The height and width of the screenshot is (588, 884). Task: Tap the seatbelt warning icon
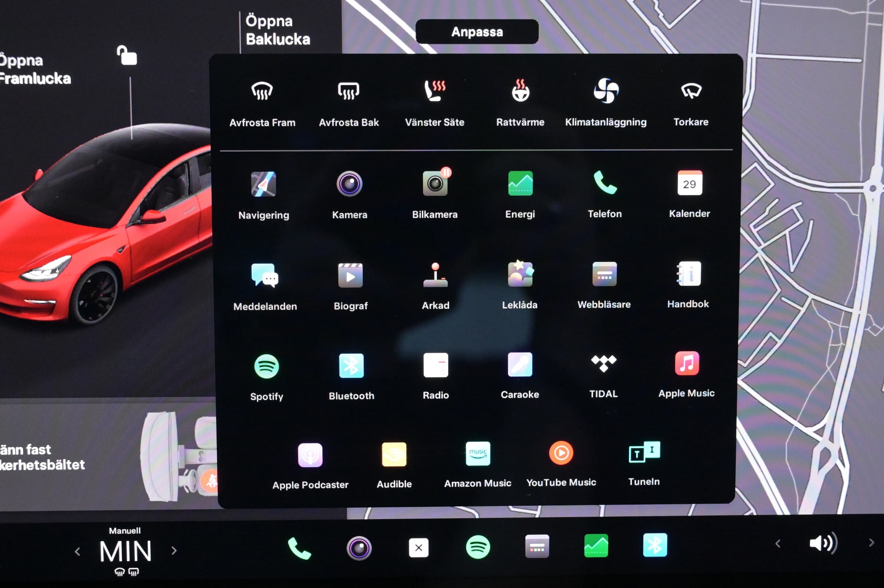point(210,482)
